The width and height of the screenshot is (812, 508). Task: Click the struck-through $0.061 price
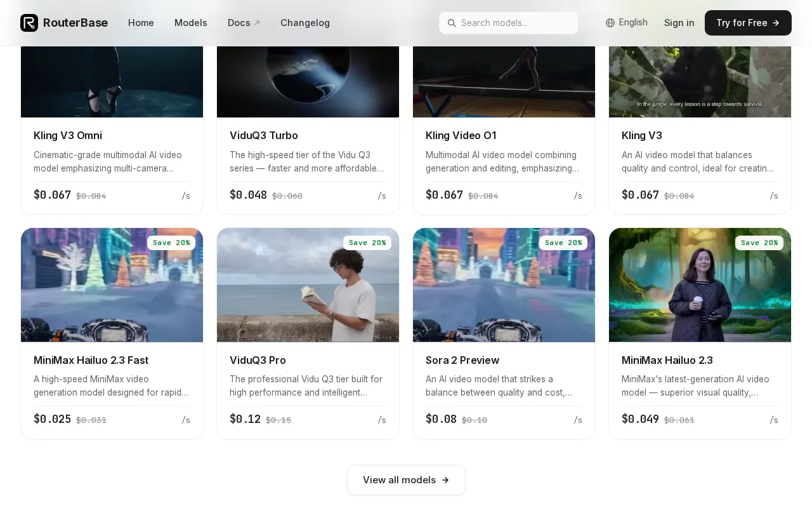[x=679, y=420]
